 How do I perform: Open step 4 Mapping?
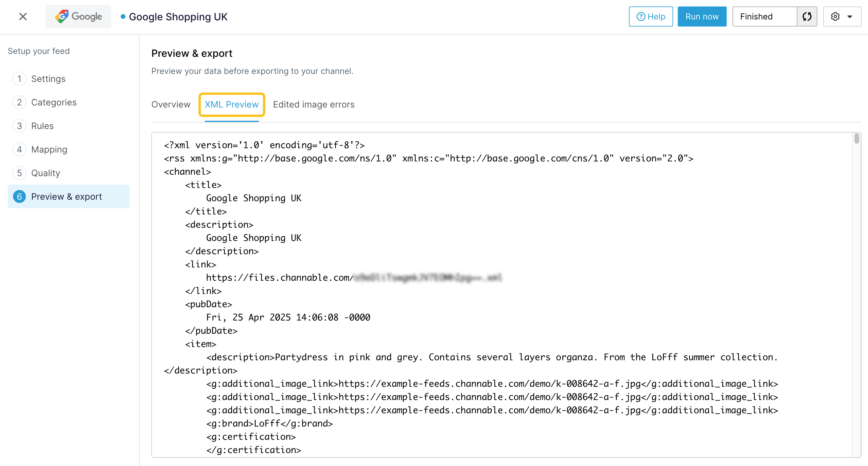[68, 149]
